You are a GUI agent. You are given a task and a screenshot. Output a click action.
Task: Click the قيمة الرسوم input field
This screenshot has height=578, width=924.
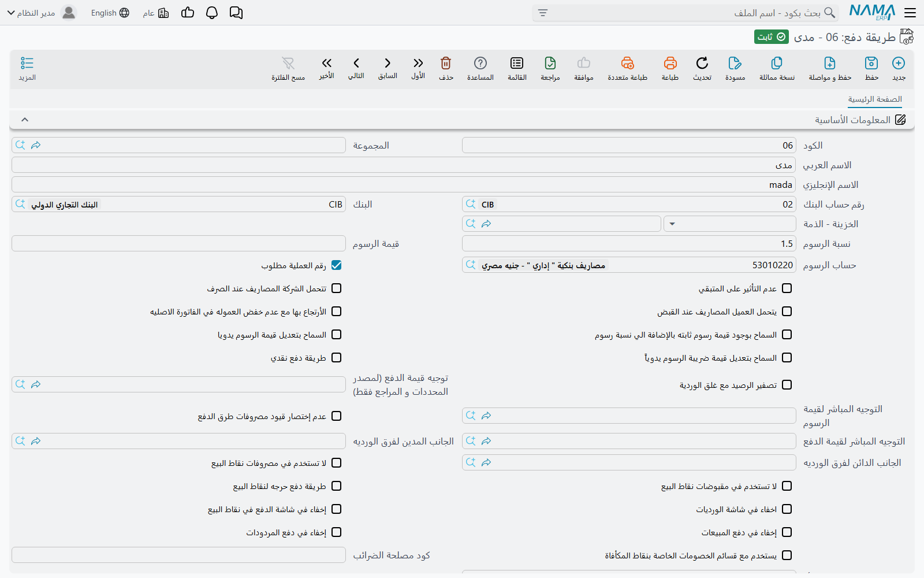(x=178, y=243)
